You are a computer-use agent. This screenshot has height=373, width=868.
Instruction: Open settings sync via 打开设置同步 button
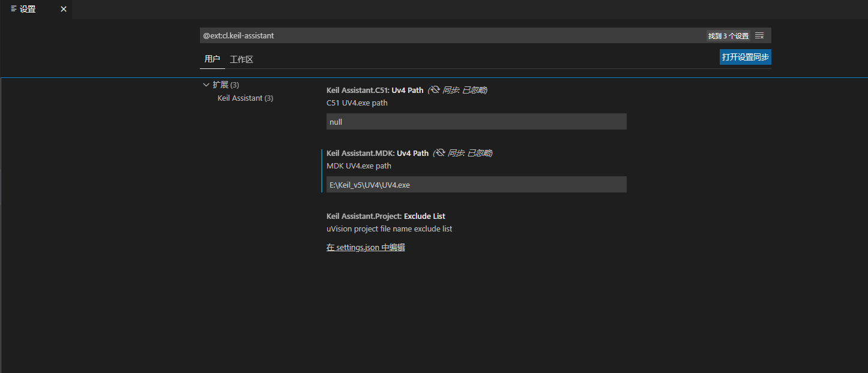click(x=745, y=56)
